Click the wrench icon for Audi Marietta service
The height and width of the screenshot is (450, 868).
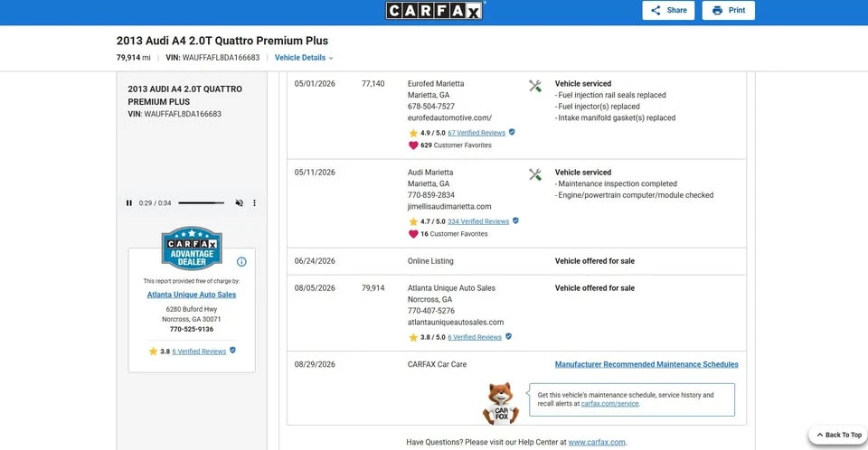[534, 174]
